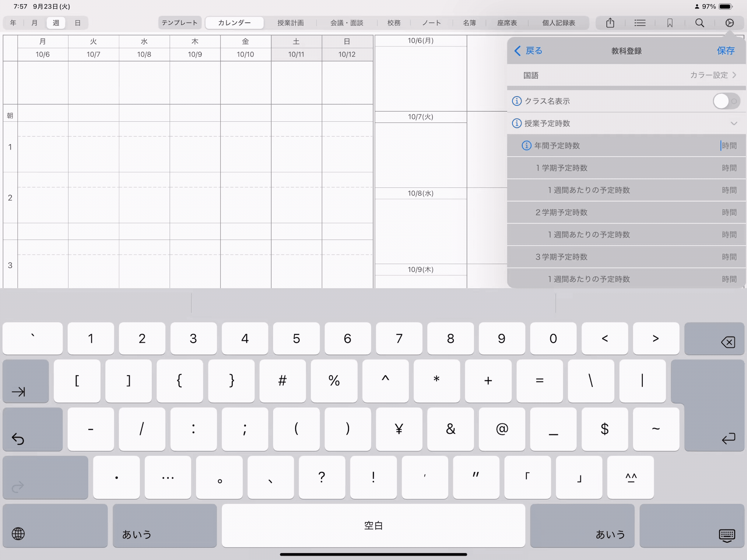Collapse the 授業予定時数 section
The width and height of the screenshot is (747, 560).
(734, 123)
